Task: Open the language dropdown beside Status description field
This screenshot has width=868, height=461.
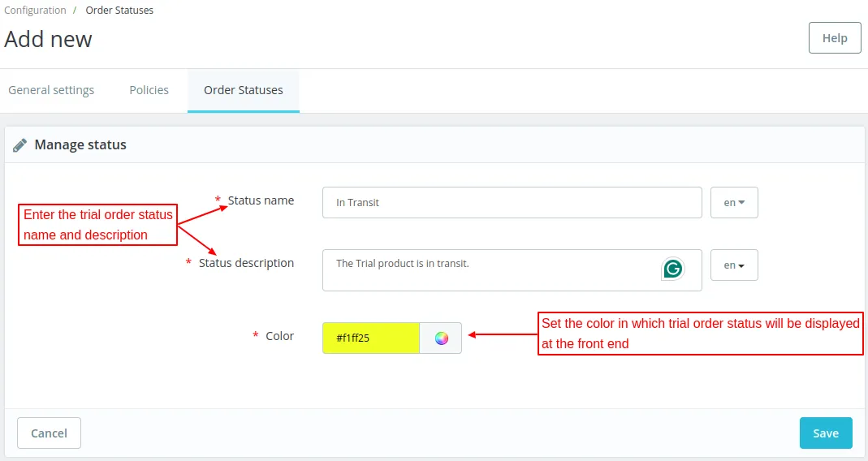Action: [734, 265]
